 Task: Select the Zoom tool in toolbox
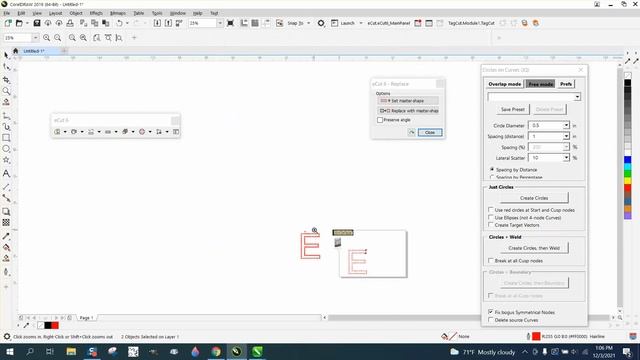tap(6, 91)
